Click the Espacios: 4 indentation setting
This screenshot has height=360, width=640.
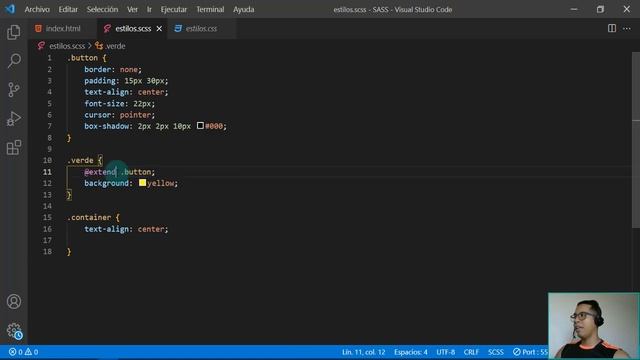411,352
